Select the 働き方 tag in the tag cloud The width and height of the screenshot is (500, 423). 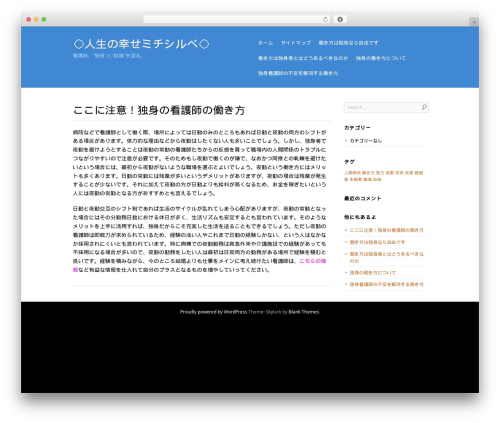(368, 173)
